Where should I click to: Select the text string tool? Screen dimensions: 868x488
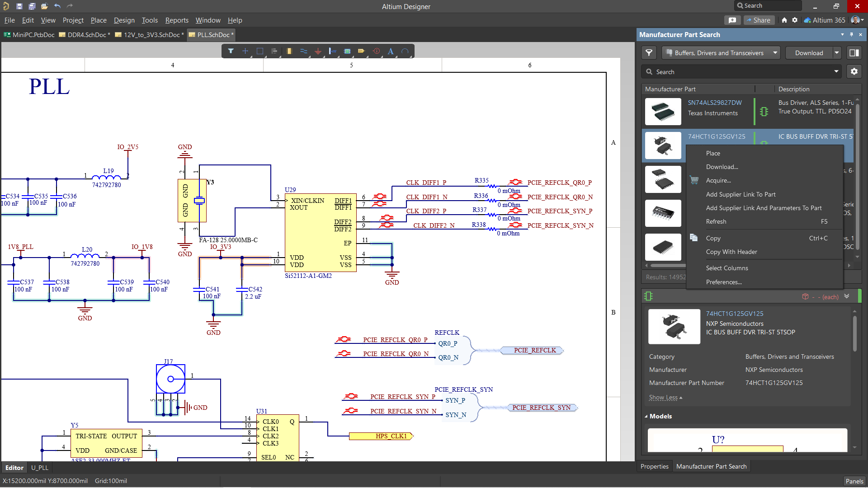point(391,51)
